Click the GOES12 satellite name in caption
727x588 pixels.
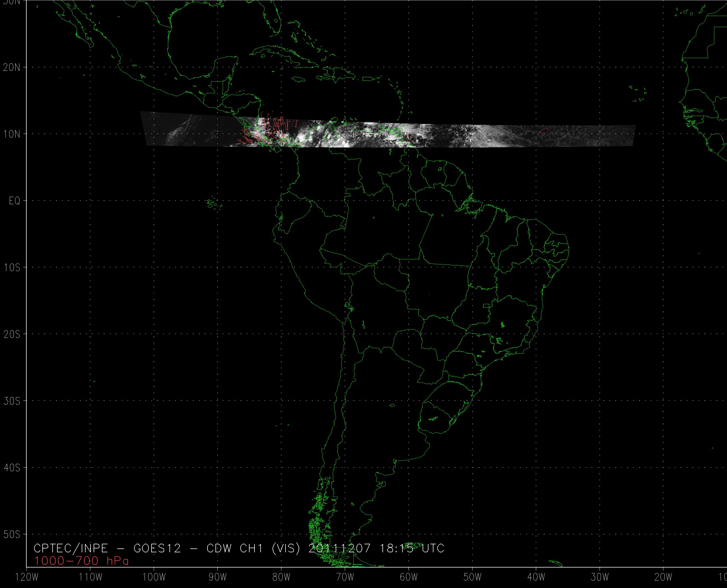click(x=157, y=548)
